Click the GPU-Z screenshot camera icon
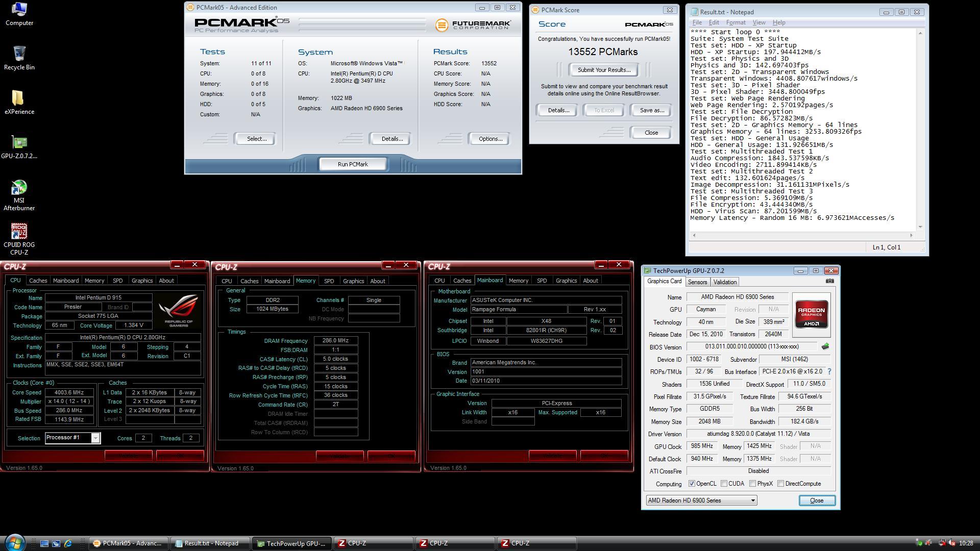Image resolution: width=980 pixels, height=551 pixels. click(x=830, y=281)
